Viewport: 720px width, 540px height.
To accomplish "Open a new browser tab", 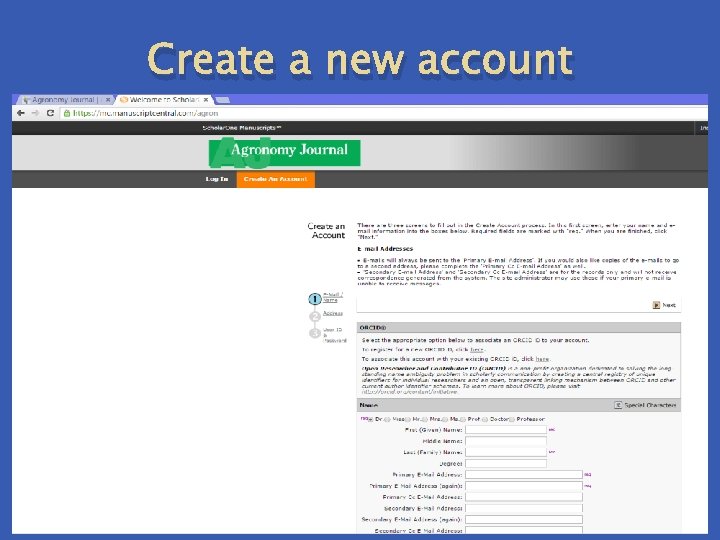I will [222, 100].
